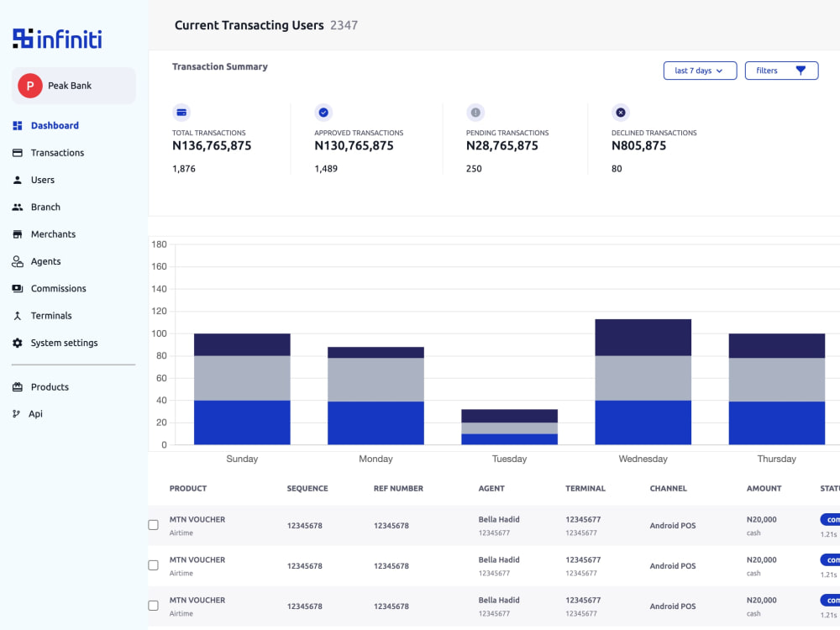The image size is (840, 630).
Task: Sort by the PRODUCT column header
Action: coord(188,489)
